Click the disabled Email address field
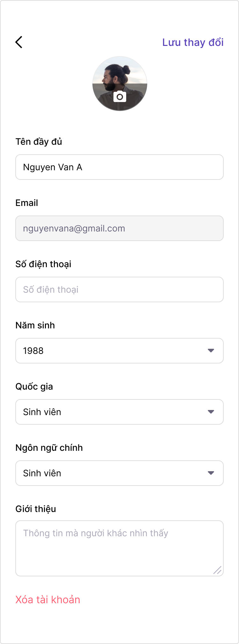Image resolution: width=239 pixels, height=644 pixels. (119, 228)
